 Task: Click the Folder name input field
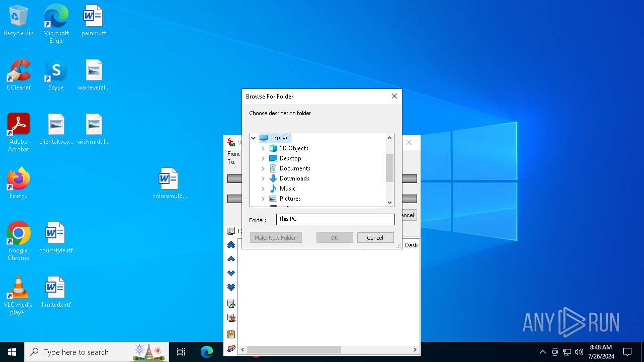[x=336, y=219]
